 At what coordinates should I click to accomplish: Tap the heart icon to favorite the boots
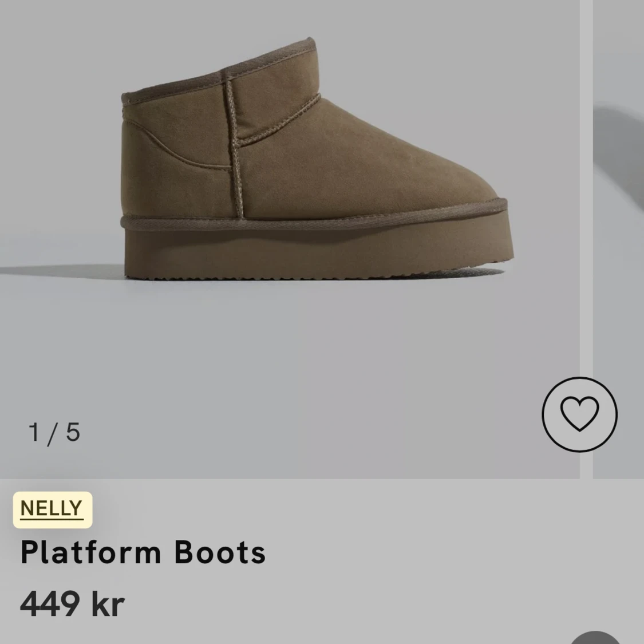(x=579, y=414)
